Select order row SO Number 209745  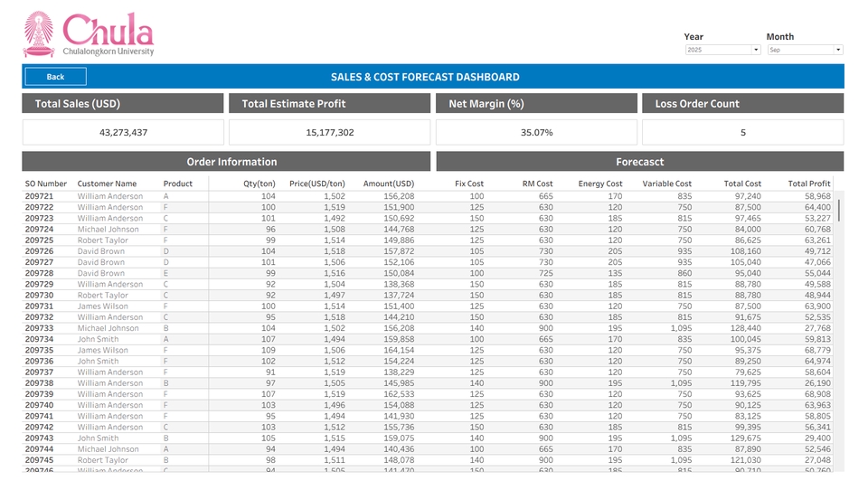click(x=40, y=460)
